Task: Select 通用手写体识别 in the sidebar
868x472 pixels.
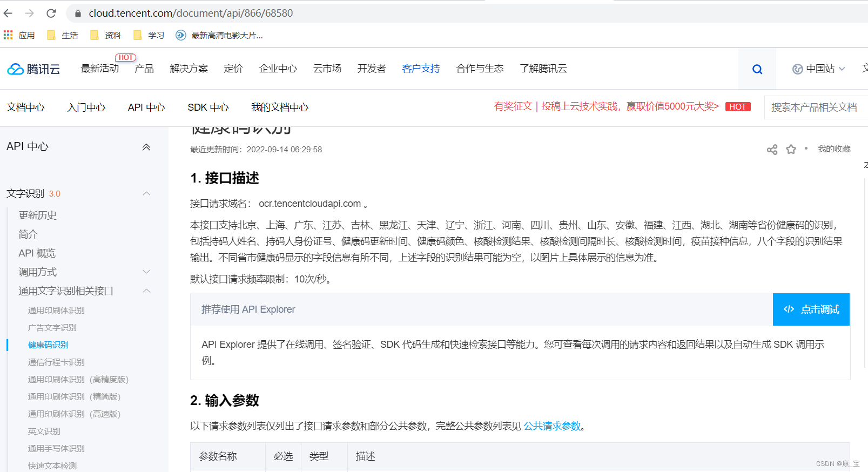Action: 57,448
